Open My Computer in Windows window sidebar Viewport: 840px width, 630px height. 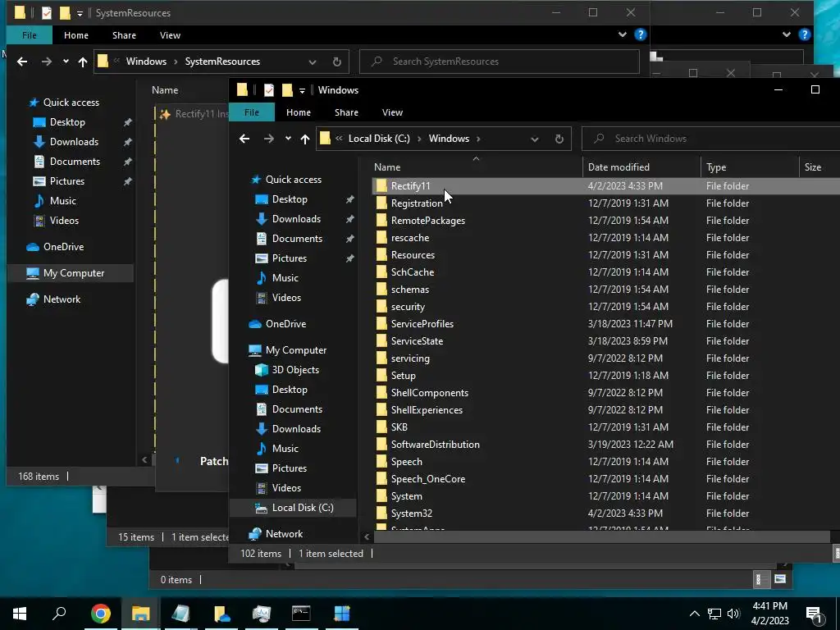(295, 349)
